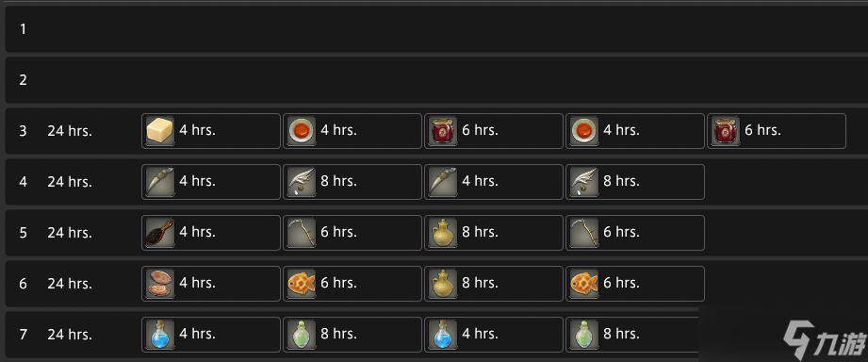Click first jam jar icon in row 3
Image resolution: width=868 pixels, height=362 pixels.
coord(443,131)
